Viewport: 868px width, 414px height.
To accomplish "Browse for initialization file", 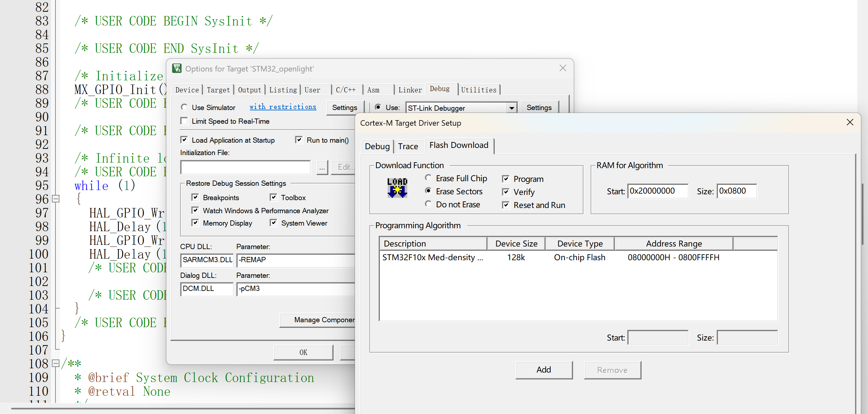I will 322,167.
